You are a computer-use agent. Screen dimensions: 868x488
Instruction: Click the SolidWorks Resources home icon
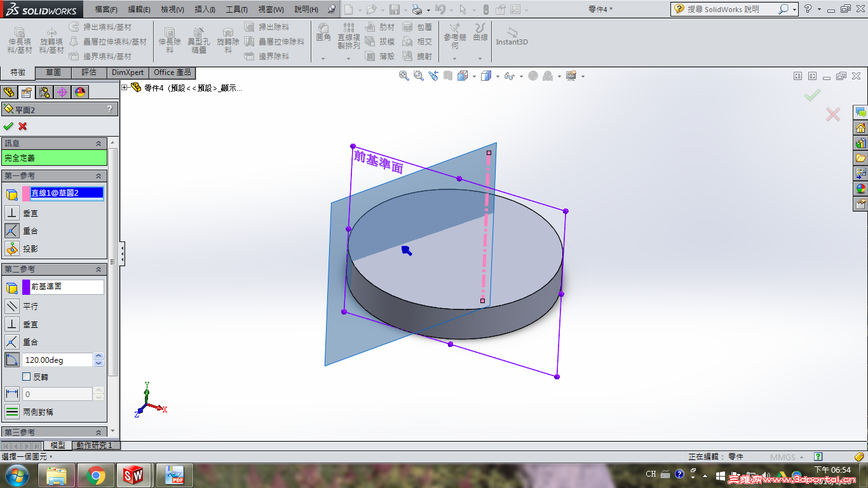coord(861,128)
